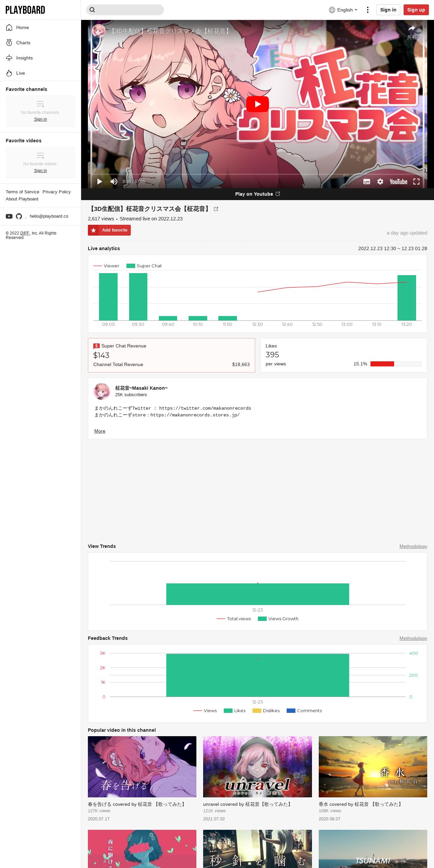
Task: Click the Sign up button
Action: 416,10
